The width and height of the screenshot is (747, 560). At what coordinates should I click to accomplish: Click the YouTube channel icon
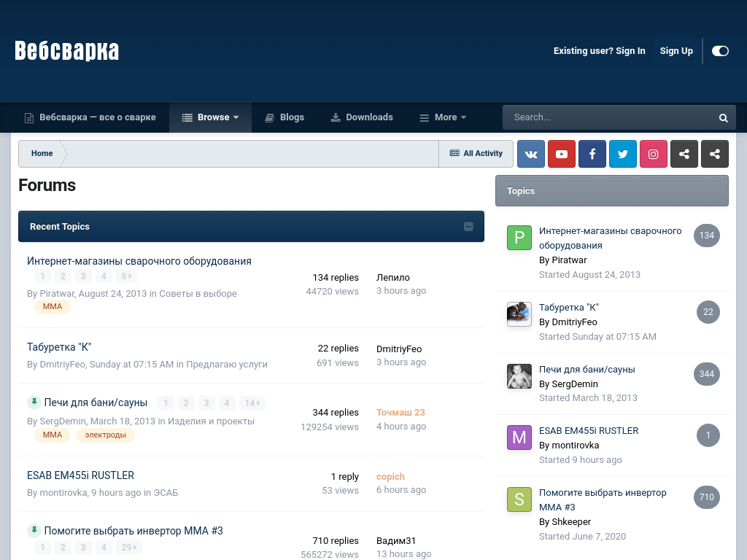pyautogui.click(x=562, y=154)
